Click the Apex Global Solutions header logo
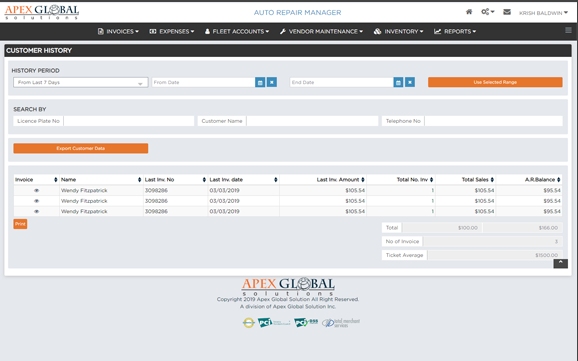Image resolution: width=578 pixels, height=361 pixels. (42, 12)
